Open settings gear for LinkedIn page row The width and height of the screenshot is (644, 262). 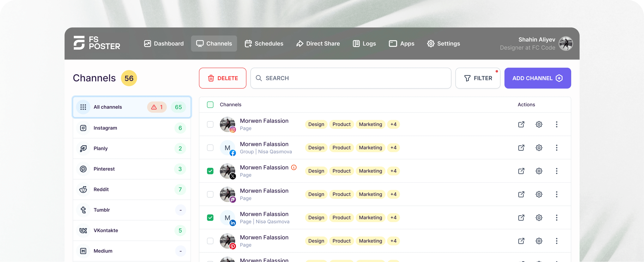(x=539, y=217)
